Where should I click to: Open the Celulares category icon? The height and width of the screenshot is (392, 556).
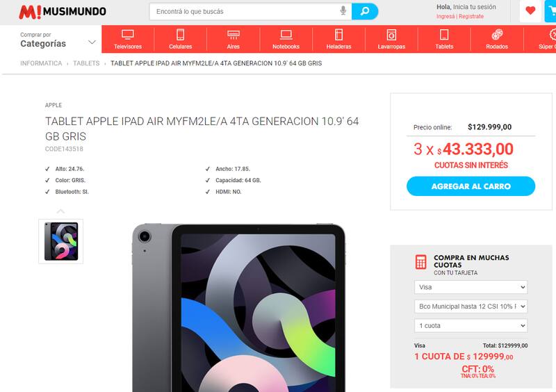click(181, 35)
